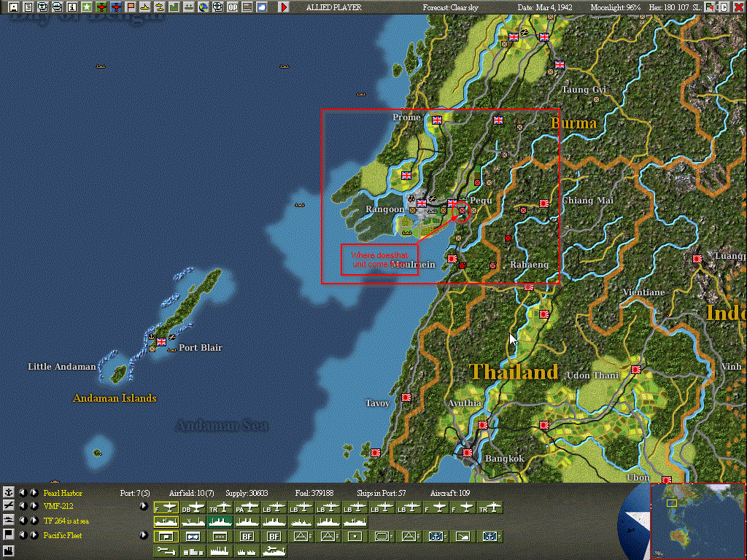Toggle the cloud weather overlay icon
This screenshot has width=747, height=560.
[x=262, y=7]
